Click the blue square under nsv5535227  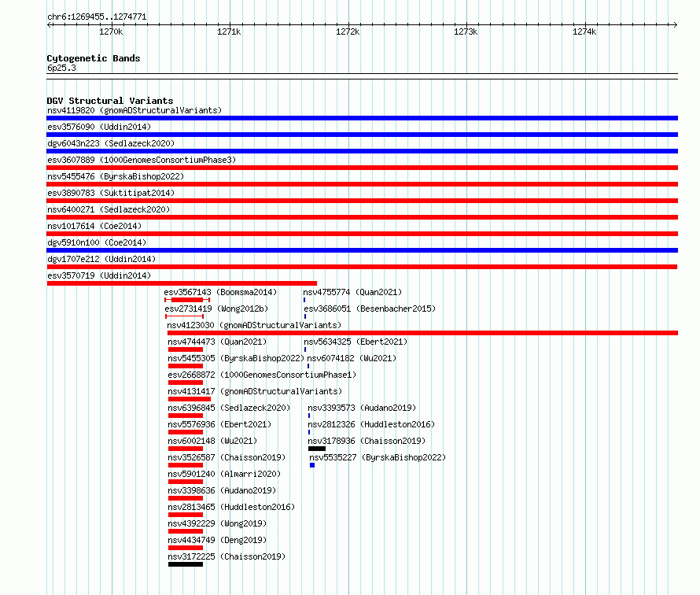pos(312,465)
